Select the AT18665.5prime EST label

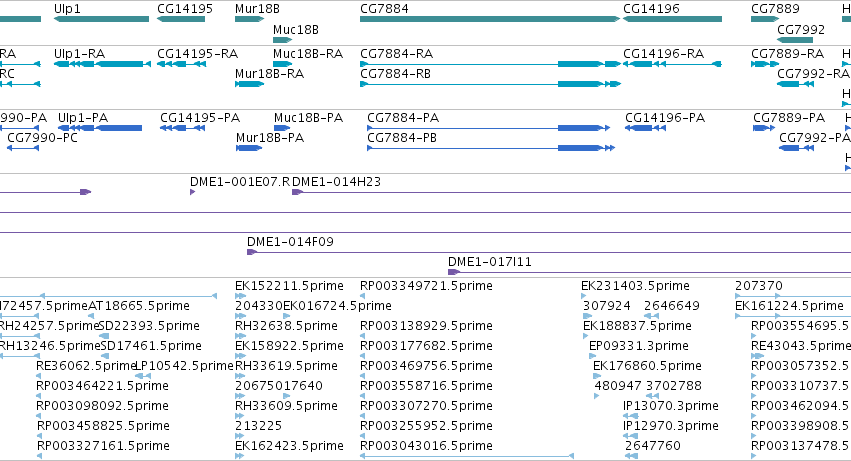pyautogui.click(x=139, y=306)
